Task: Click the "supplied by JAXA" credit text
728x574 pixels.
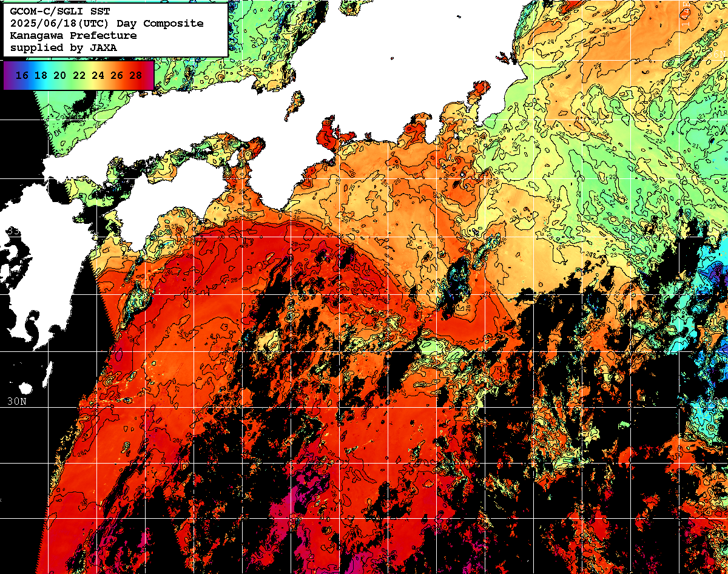Action: [x=63, y=47]
